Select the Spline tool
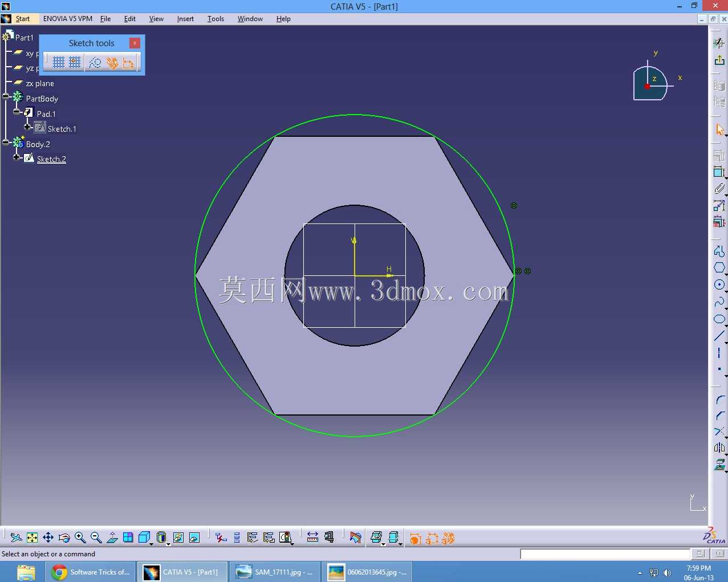The height and width of the screenshot is (582, 728). click(719, 302)
